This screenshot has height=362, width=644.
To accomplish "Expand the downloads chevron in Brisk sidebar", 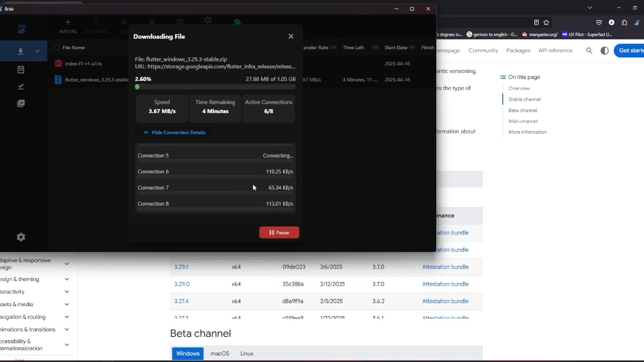I will 37,51.
